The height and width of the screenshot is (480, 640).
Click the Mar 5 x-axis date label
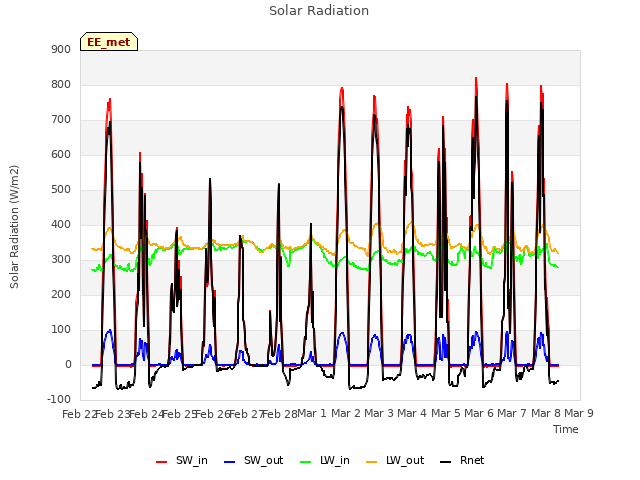[x=446, y=414]
